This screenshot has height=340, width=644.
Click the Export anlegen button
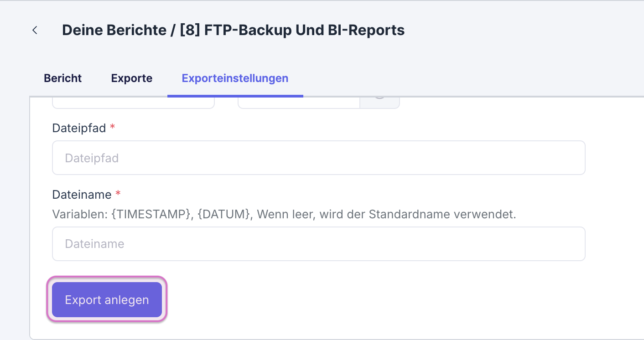coord(107,299)
